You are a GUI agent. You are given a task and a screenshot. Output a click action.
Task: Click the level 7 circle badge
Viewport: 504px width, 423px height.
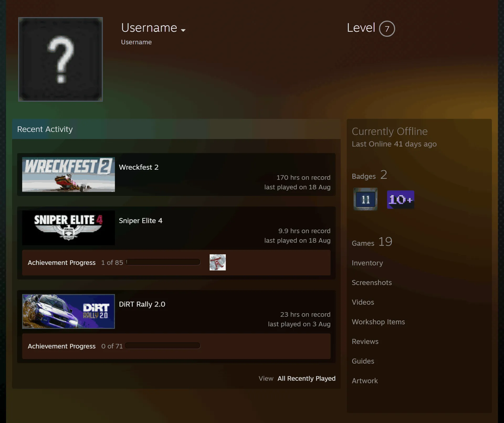387,29
